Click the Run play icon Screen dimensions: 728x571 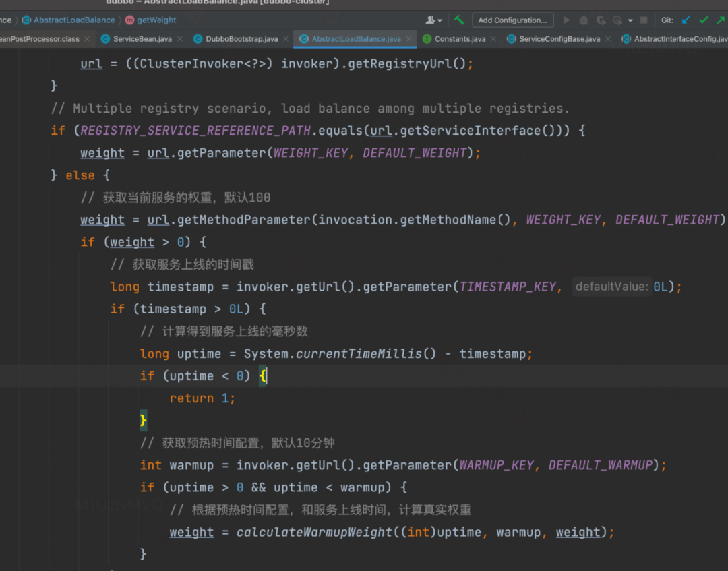(x=566, y=20)
